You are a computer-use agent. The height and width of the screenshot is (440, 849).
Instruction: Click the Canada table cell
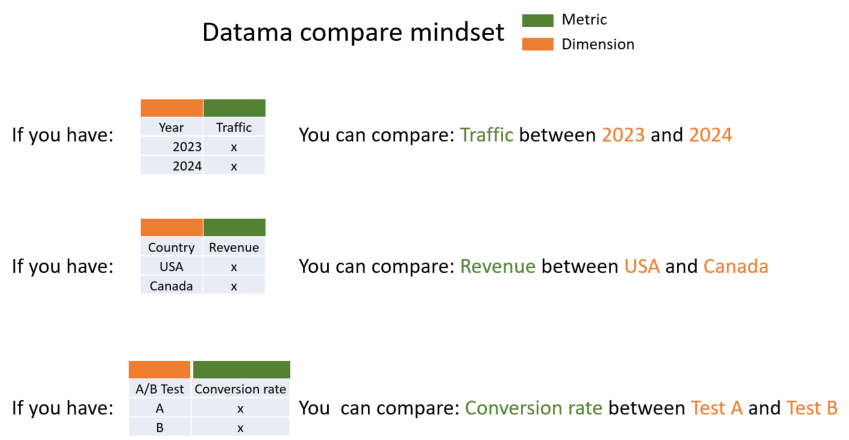pyautogui.click(x=171, y=286)
